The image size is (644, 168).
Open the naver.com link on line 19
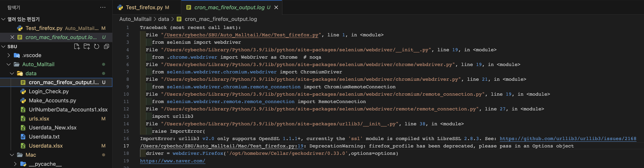(x=173, y=161)
